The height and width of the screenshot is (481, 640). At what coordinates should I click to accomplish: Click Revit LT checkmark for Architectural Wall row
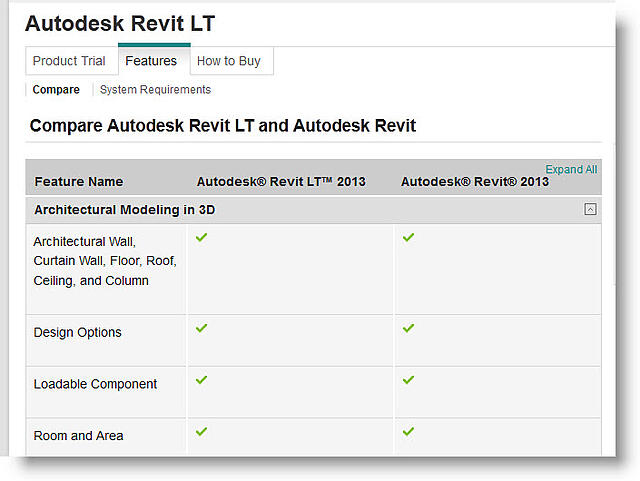pos(201,237)
